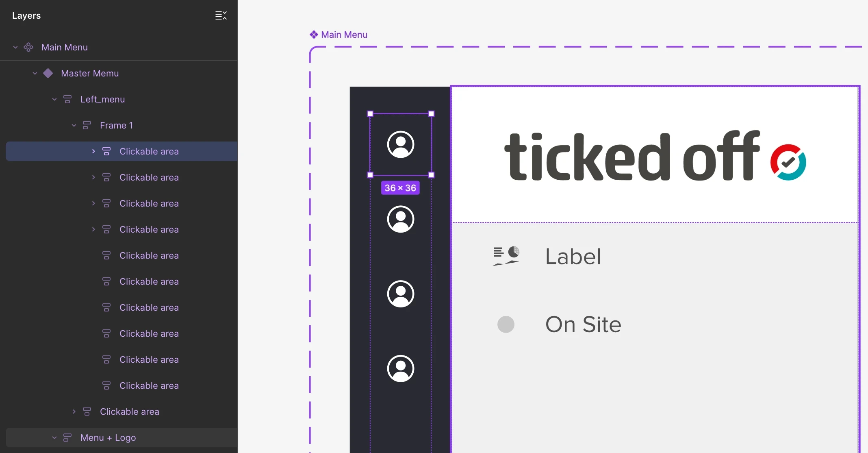The image size is (868, 453).
Task: Collapse the Master Memu layer chevron
Action: pyautogui.click(x=35, y=73)
